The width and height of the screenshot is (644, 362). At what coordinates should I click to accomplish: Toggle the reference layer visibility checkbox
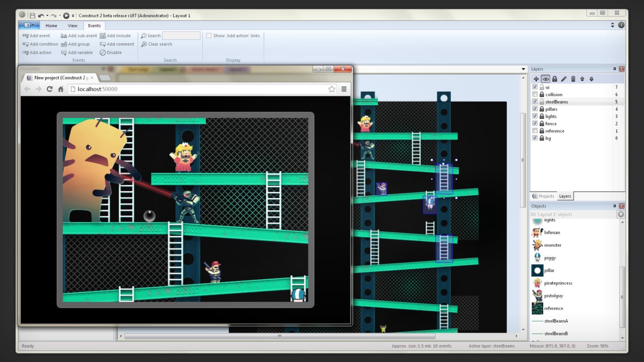[x=535, y=131]
